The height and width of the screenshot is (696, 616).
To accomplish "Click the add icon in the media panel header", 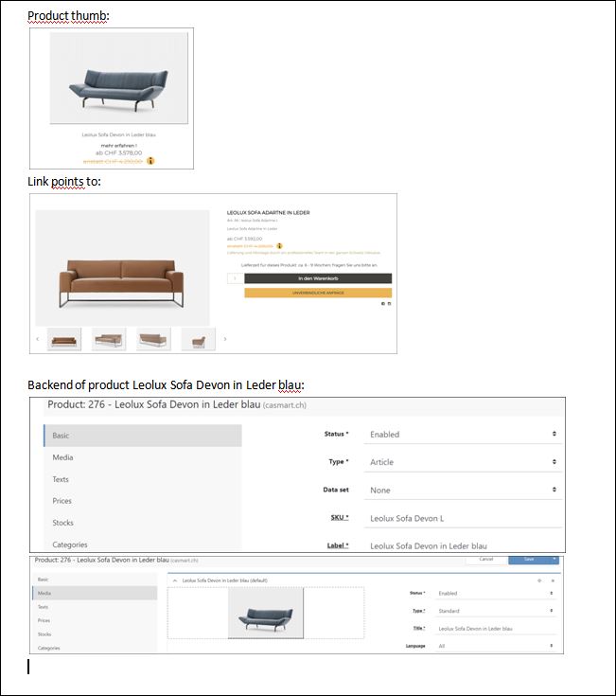I will coord(539,580).
